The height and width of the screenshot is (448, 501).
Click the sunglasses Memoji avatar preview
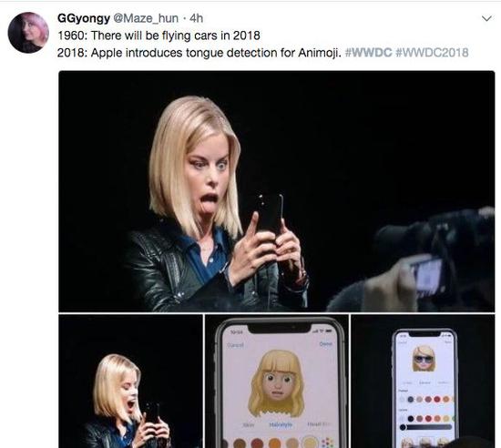[424, 359]
